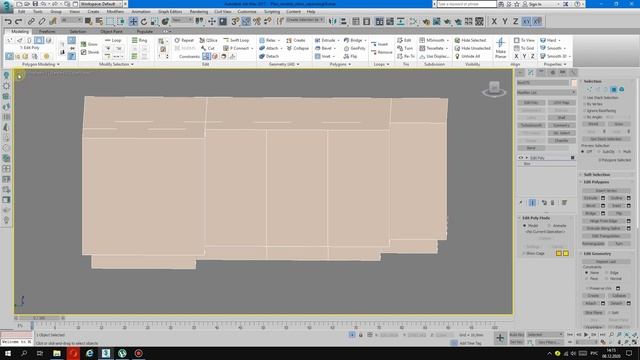The image size is (640, 360).
Task: Enable By Angle checkbox
Action: coord(584,117)
